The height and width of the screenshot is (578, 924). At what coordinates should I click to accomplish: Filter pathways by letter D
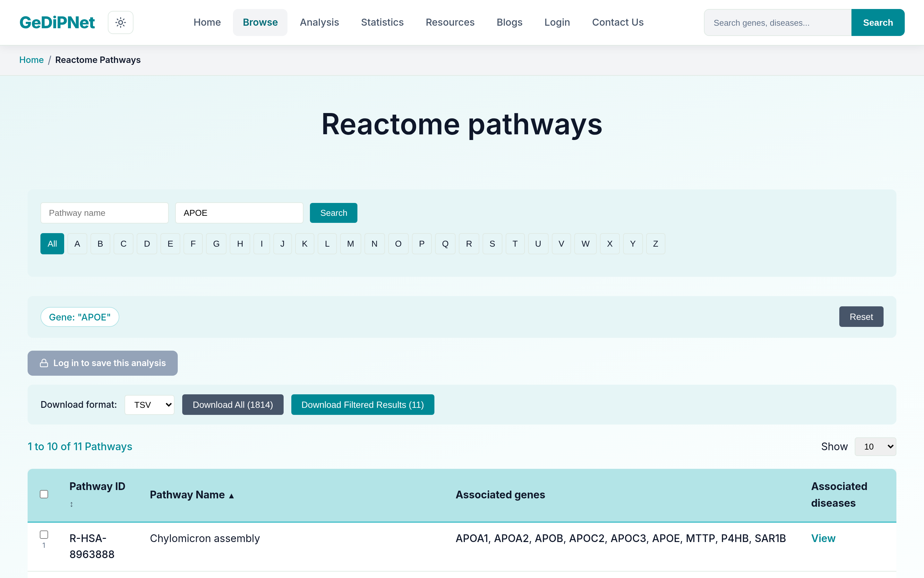pyautogui.click(x=147, y=244)
